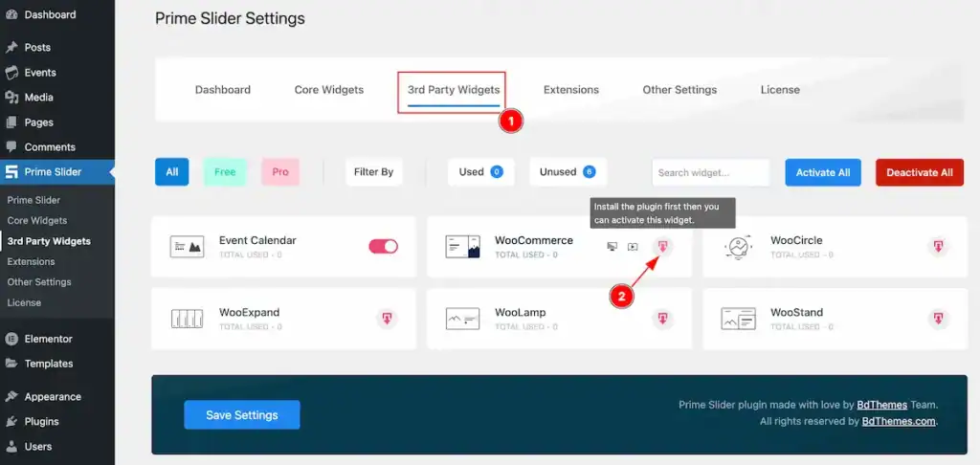
Task: Click the Plugins plug icon
Action: 11,422
